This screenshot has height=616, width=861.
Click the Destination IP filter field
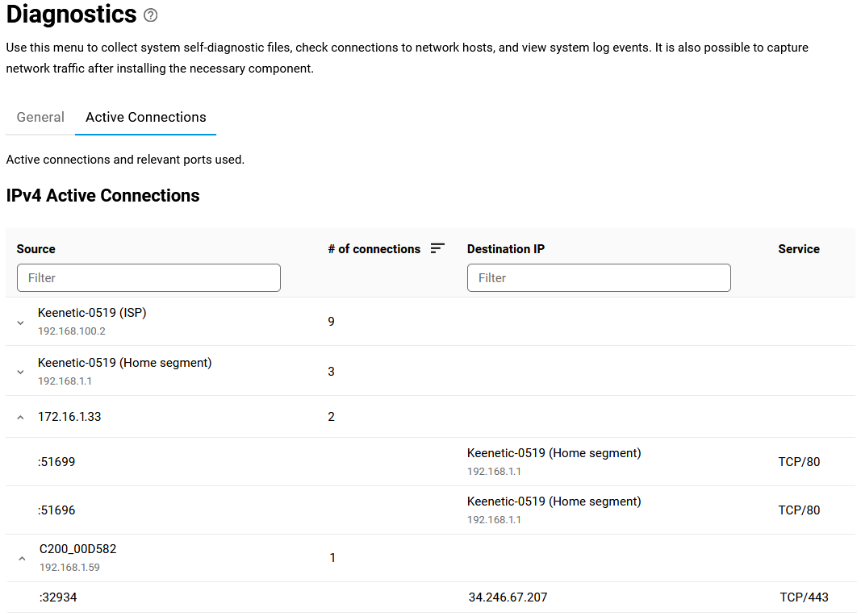tap(599, 277)
